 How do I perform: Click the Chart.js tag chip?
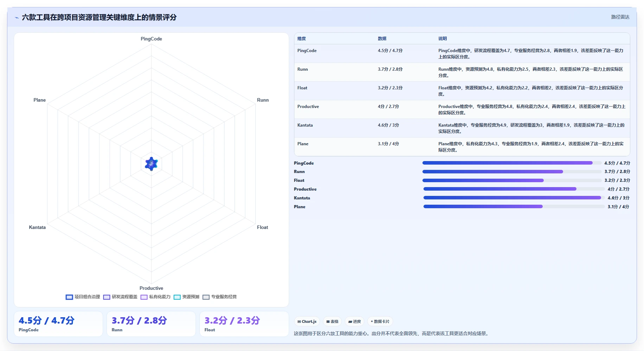click(307, 321)
